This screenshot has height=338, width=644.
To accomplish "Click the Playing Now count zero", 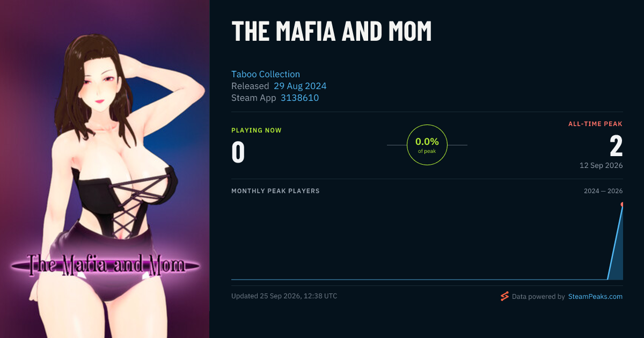I will (238, 152).
